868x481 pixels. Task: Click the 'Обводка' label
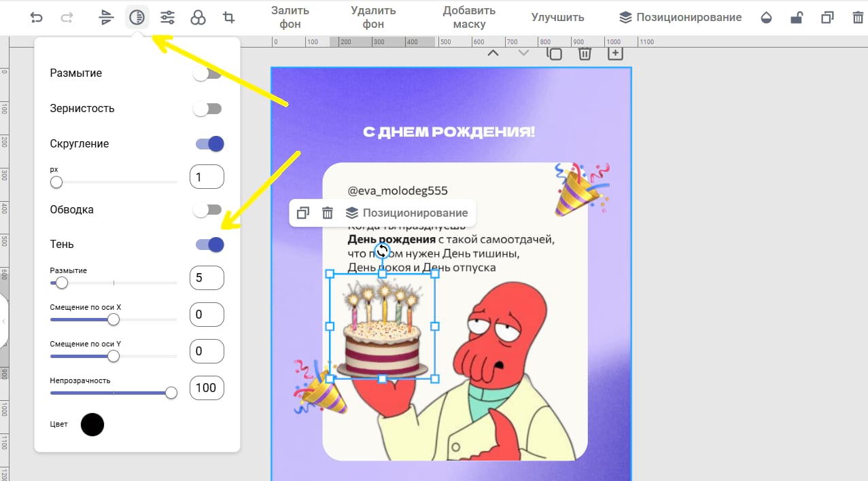click(72, 210)
